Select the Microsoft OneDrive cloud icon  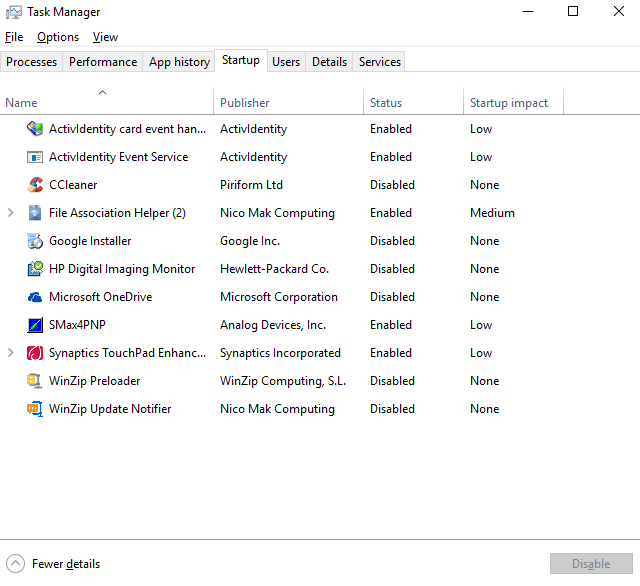[35, 297]
